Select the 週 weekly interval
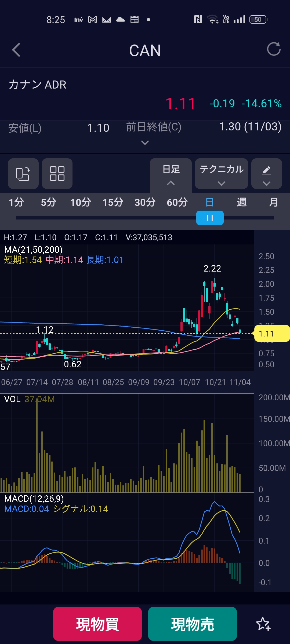This screenshot has width=290, height=644. pyautogui.click(x=241, y=202)
